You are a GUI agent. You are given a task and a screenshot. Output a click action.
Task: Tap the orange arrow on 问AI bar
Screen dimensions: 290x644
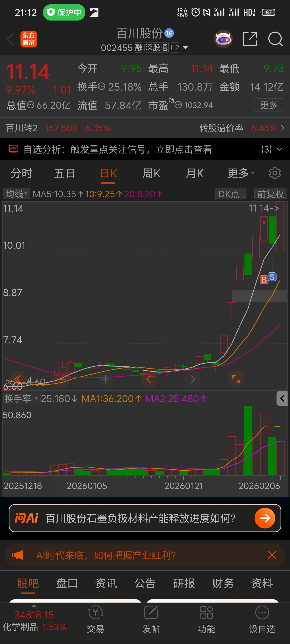coord(265,518)
